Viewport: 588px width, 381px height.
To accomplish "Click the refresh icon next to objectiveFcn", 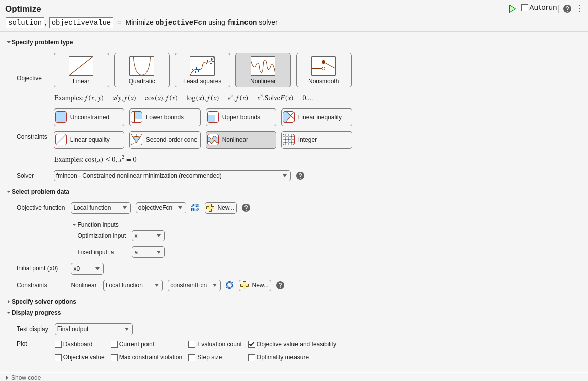I will coord(195,207).
